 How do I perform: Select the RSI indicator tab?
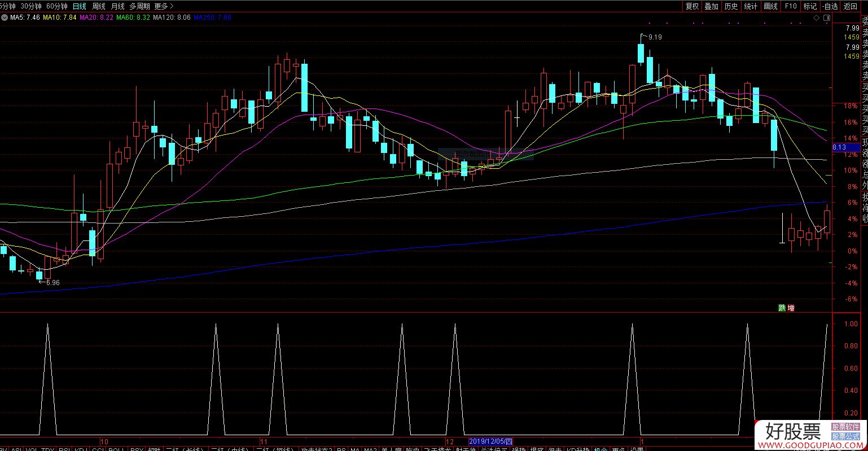pos(64,449)
